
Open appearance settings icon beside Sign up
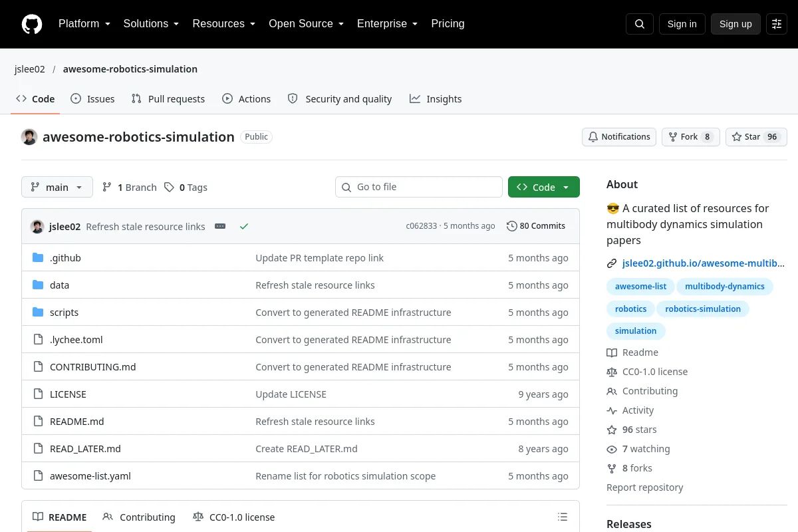[x=777, y=24]
